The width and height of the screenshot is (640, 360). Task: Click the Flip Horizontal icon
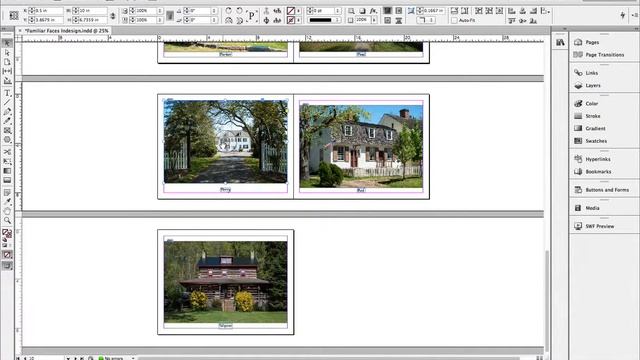[229, 20]
